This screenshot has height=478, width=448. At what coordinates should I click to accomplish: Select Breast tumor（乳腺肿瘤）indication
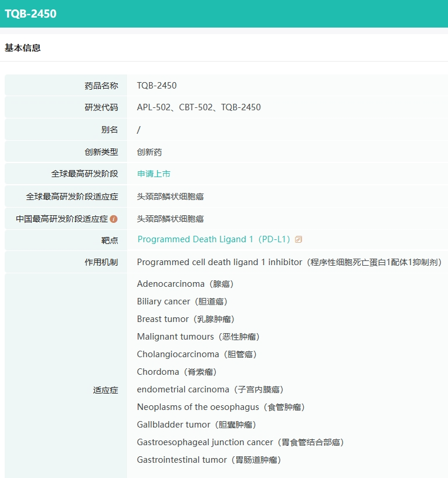click(x=186, y=319)
